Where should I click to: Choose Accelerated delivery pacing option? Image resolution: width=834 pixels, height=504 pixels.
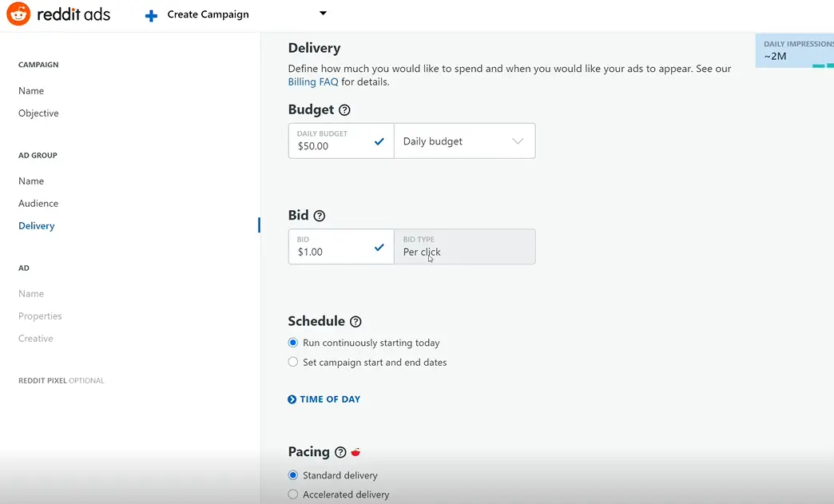[x=292, y=495]
